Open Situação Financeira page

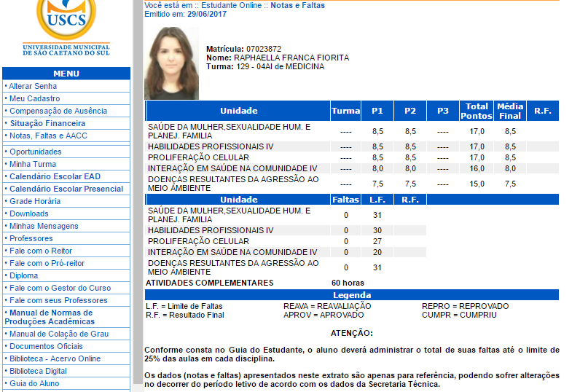pyautogui.click(x=47, y=123)
